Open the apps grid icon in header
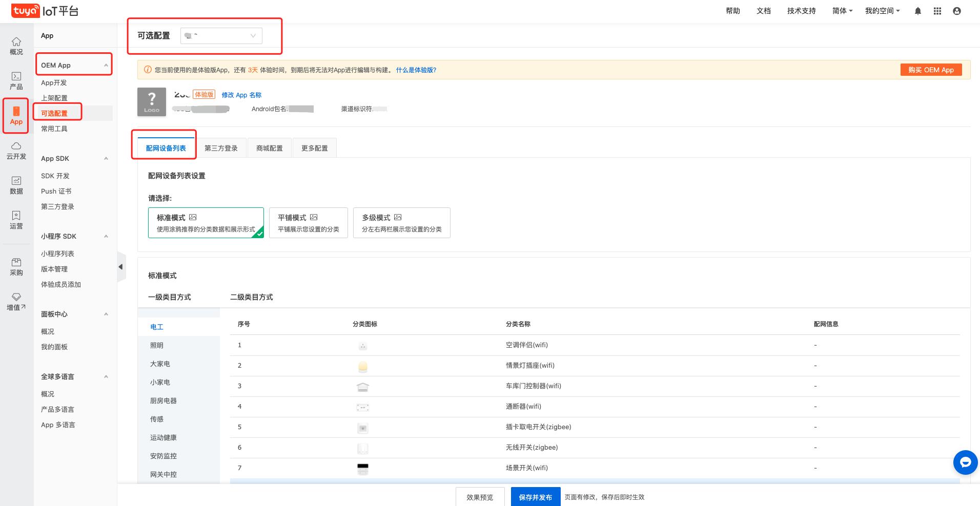Viewport: 980px width, 506px height. [937, 11]
